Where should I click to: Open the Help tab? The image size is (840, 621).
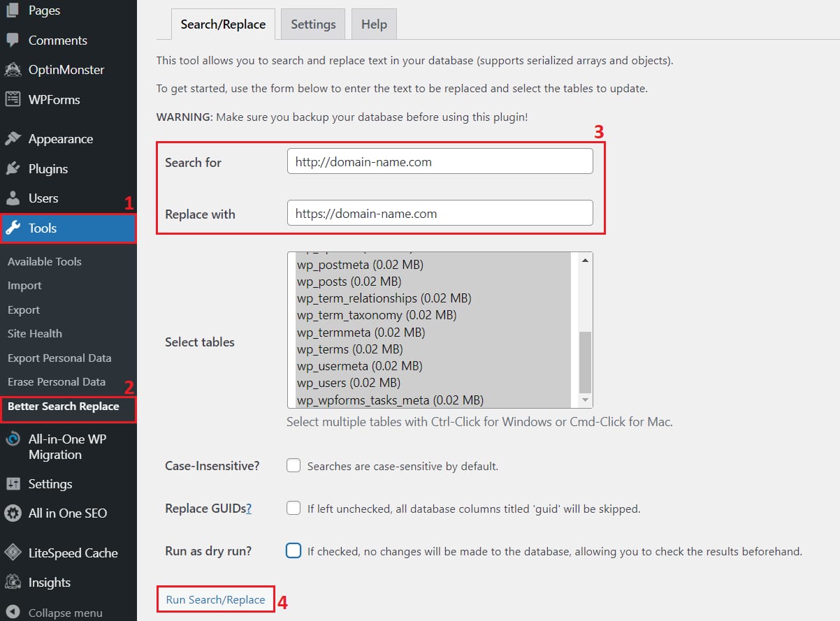(373, 23)
